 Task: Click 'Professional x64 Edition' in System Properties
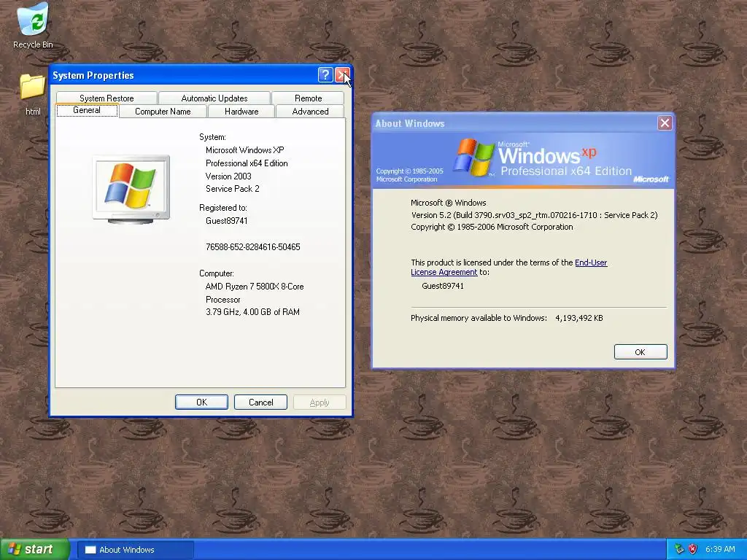(x=247, y=163)
